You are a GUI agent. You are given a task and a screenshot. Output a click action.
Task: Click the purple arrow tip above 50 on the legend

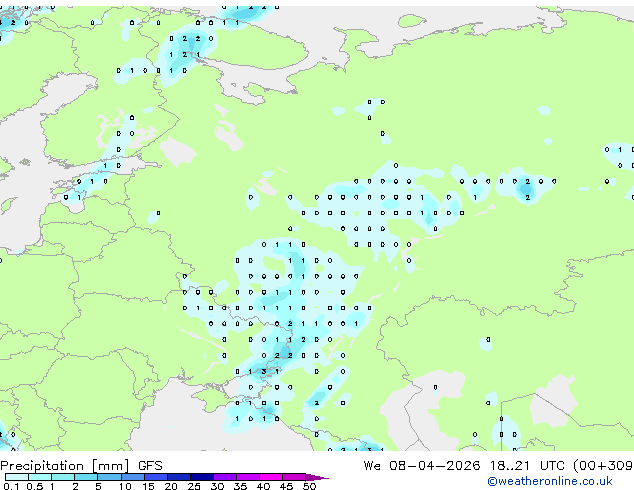[x=317, y=477]
